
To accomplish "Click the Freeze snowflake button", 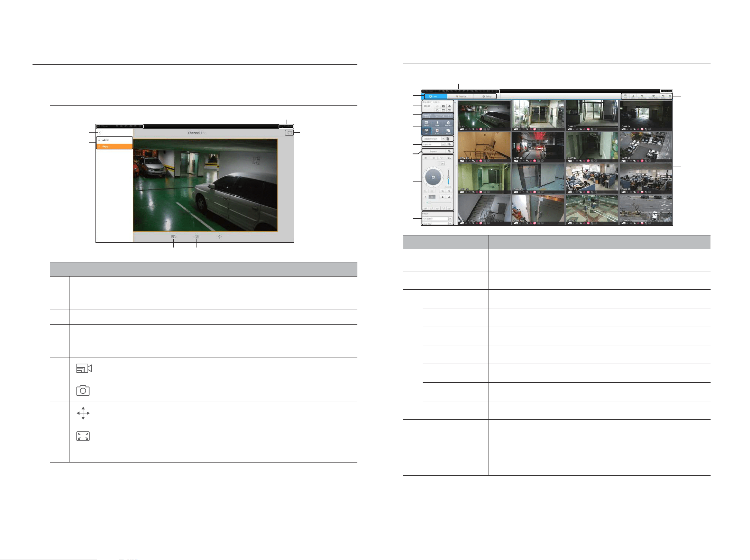I will pyautogui.click(x=437, y=123).
